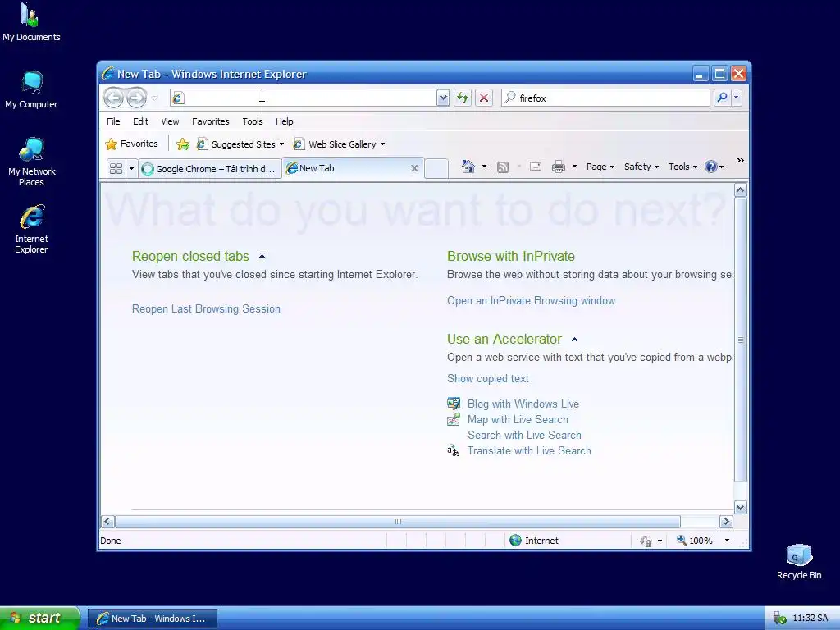Click the search box containing firefox
This screenshot has height=630, width=840.
[x=606, y=98]
